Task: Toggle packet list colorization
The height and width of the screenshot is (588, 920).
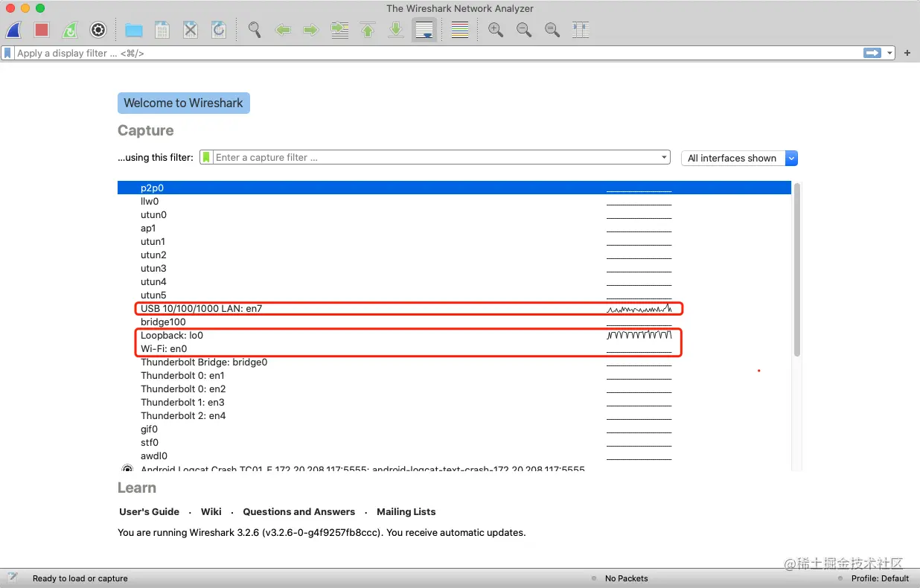Action: pos(460,30)
